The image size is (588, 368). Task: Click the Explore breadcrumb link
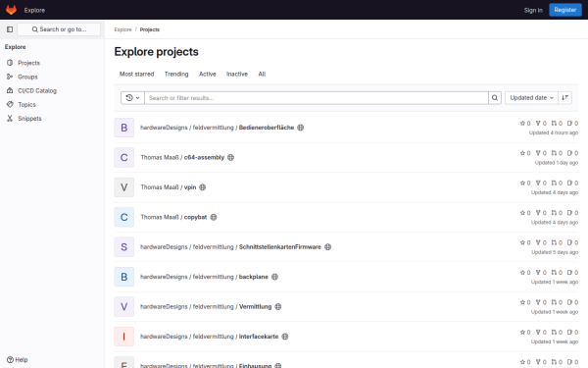[123, 29]
